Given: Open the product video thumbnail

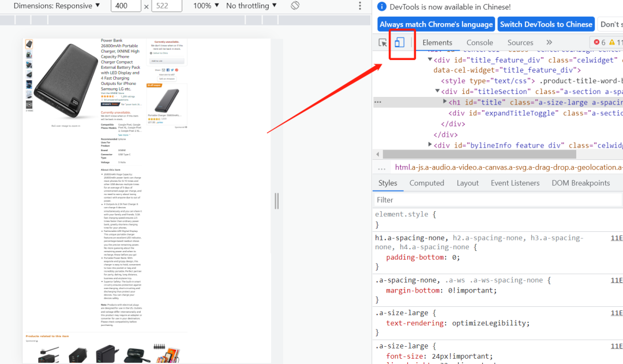Looking at the screenshot, I should coord(29,104).
